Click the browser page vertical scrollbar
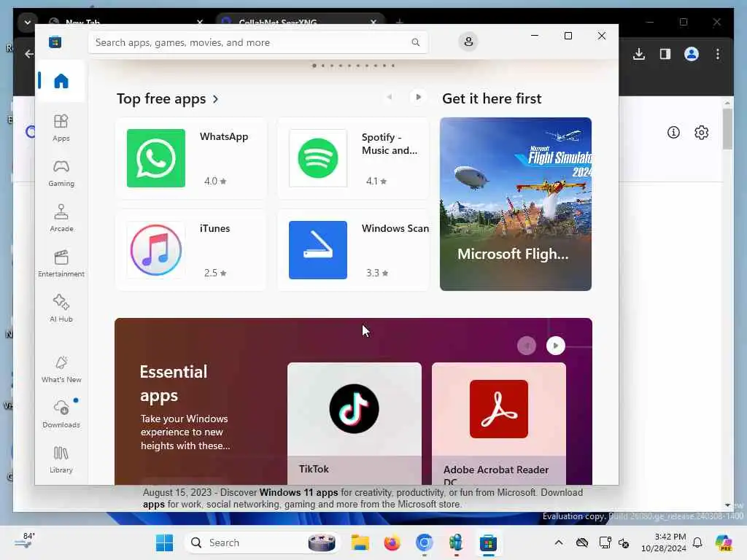This screenshot has height=560, width=747. click(727, 128)
